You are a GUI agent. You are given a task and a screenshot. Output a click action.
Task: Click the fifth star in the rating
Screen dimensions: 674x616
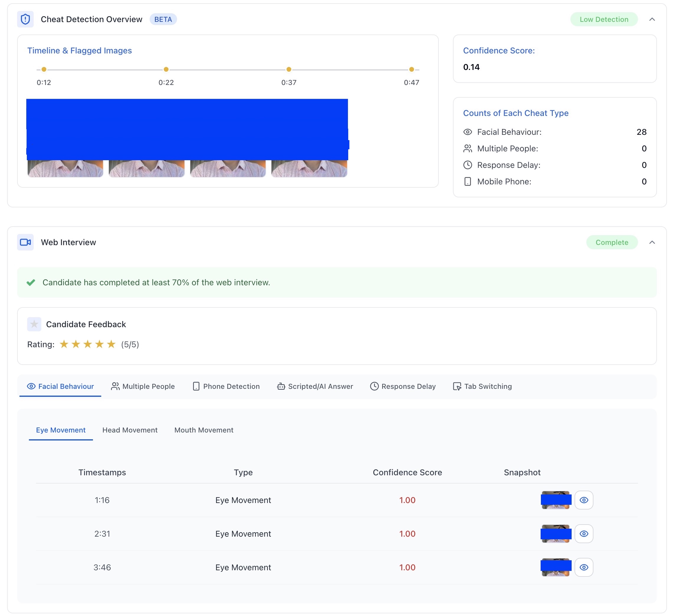click(111, 344)
